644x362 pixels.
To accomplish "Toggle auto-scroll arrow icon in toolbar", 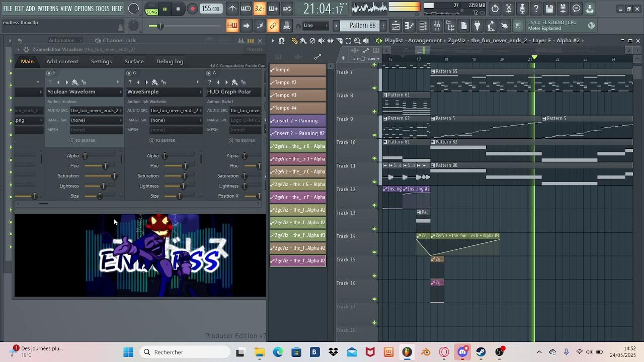I will pyautogui.click(x=246, y=26).
